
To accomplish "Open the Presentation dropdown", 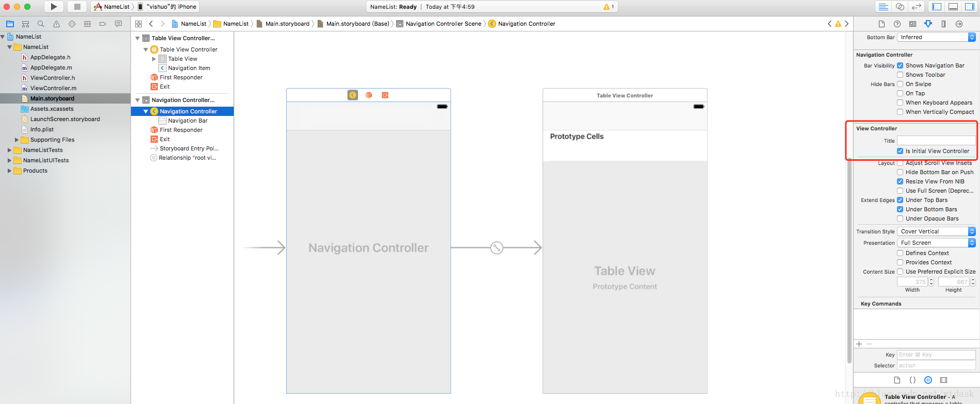I will click(x=936, y=243).
